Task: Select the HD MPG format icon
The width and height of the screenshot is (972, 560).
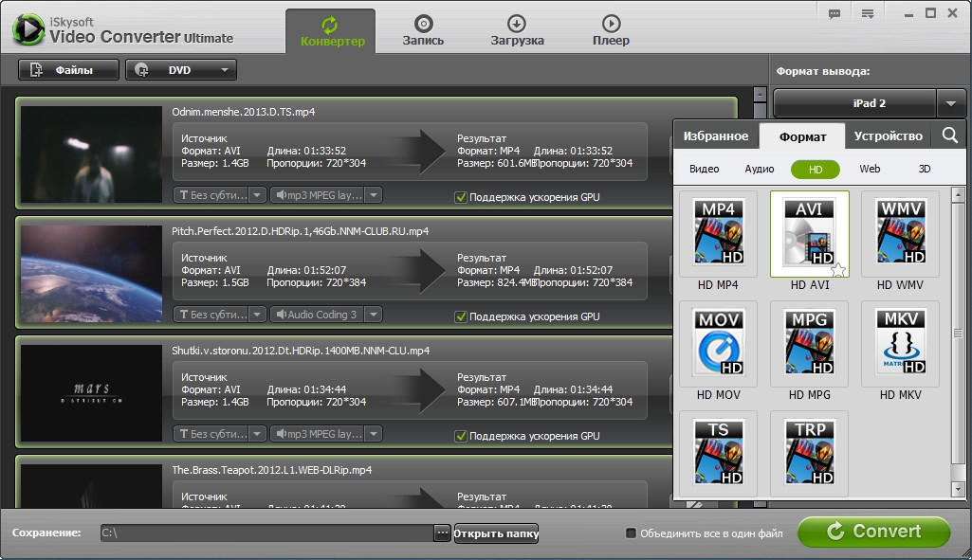Action: click(809, 341)
